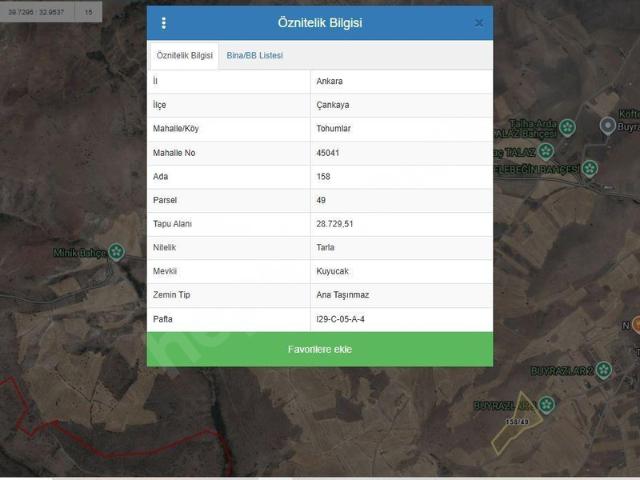Close the Öznitelik Bilgisi dialog

pyautogui.click(x=479, y=23)
